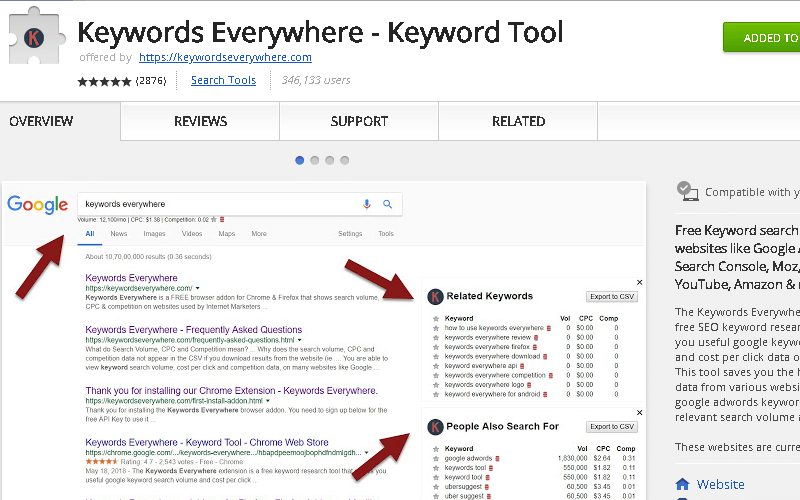
Task: Click red icon next to 'keyword tool'
Action: 487,478
